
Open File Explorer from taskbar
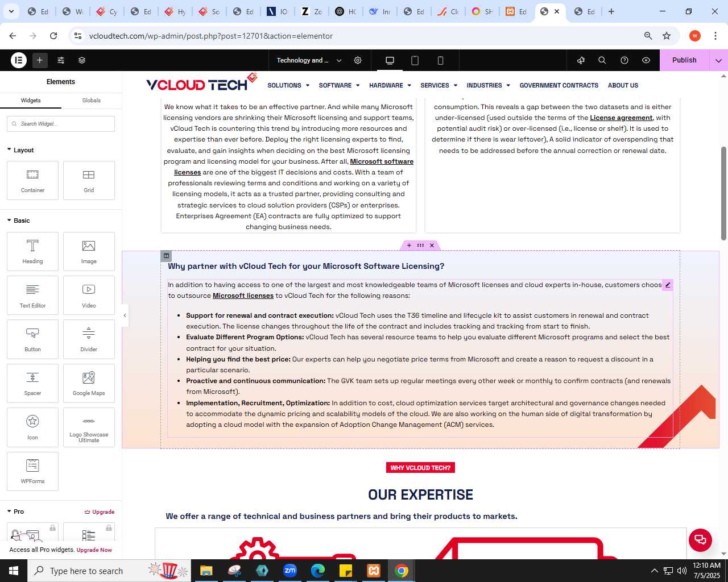[x=206, y=571]
